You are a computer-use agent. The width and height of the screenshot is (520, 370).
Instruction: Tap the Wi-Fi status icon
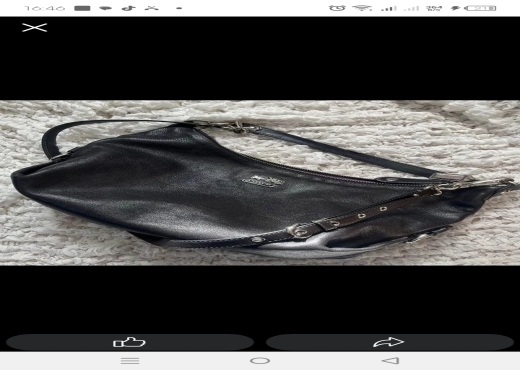362,8
